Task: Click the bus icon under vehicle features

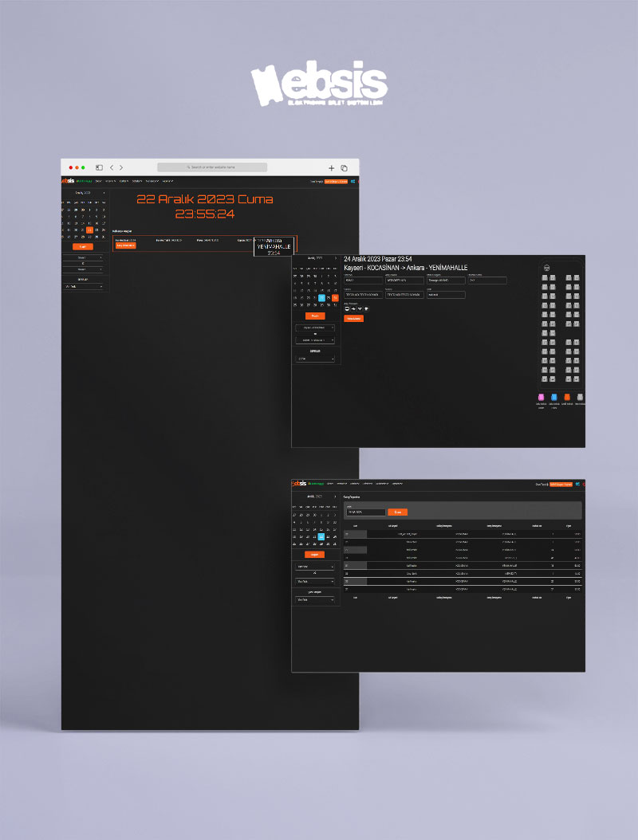Action: [x=347, y=308]
